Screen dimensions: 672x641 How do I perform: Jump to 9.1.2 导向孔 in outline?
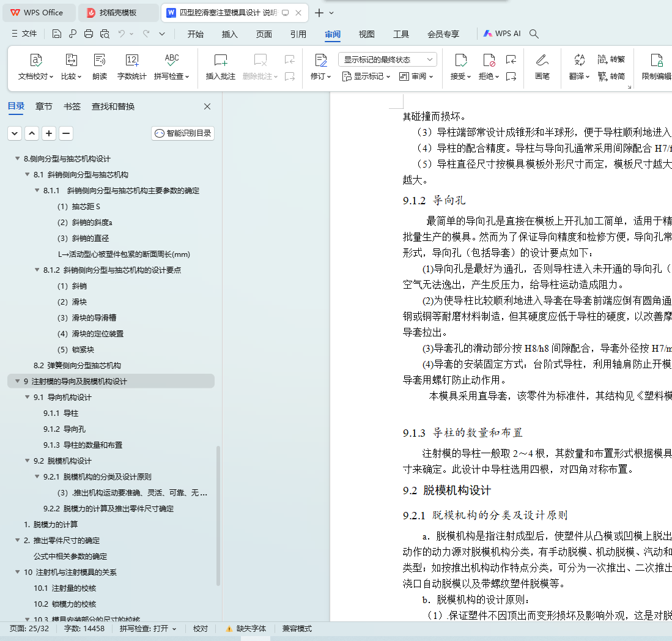pyautogui.click(x=64, y=429)
